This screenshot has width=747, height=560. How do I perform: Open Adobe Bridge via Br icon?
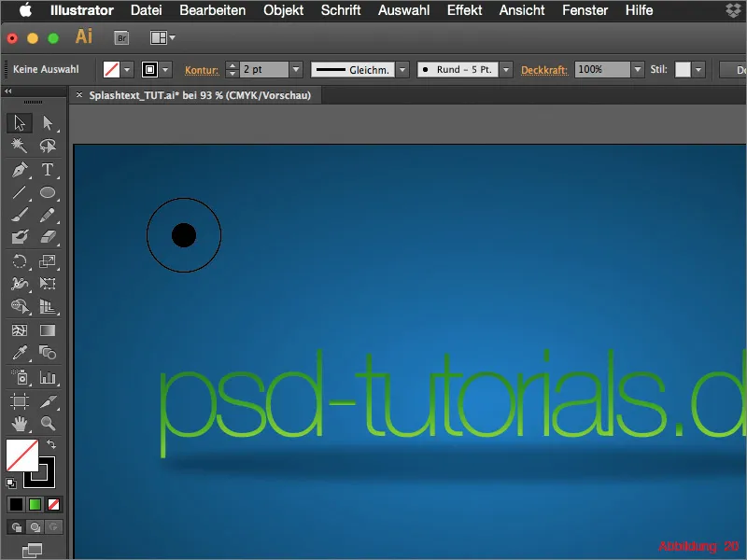point(122,38)
